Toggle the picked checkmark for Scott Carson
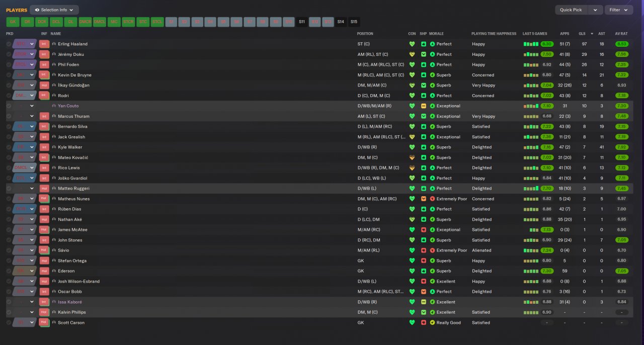The image size is (644, 345). pos(9,322)
